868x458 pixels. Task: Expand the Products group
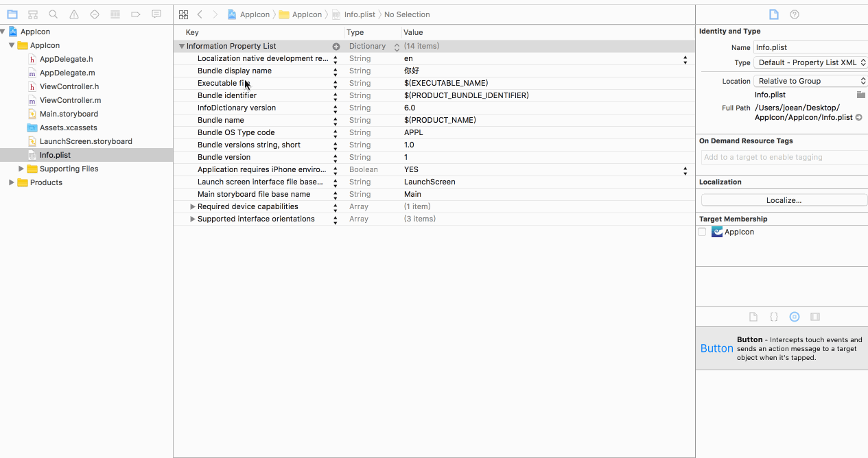(12, 182)
